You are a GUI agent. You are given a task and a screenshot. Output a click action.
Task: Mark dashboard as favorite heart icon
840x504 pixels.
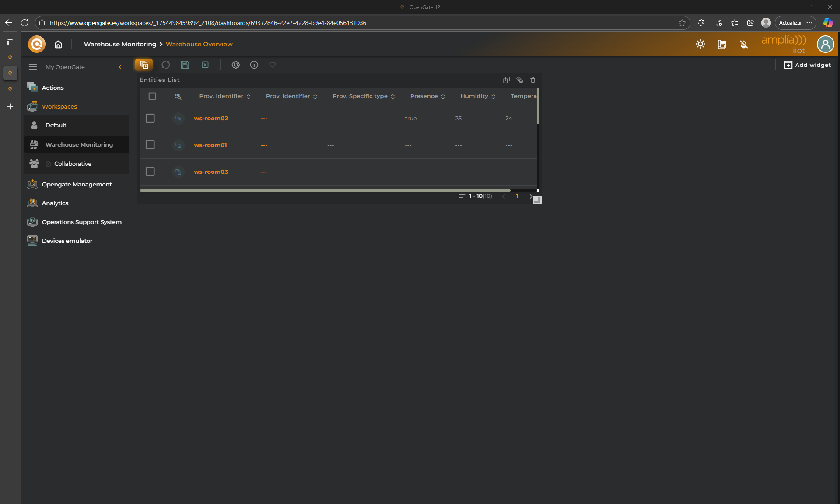(x=272, y=65)
